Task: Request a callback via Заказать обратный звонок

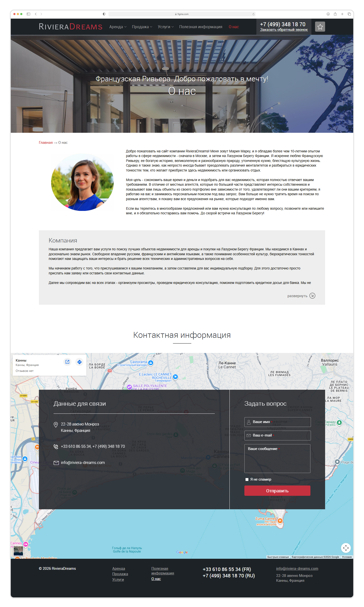Action: (x=284, y=30)
